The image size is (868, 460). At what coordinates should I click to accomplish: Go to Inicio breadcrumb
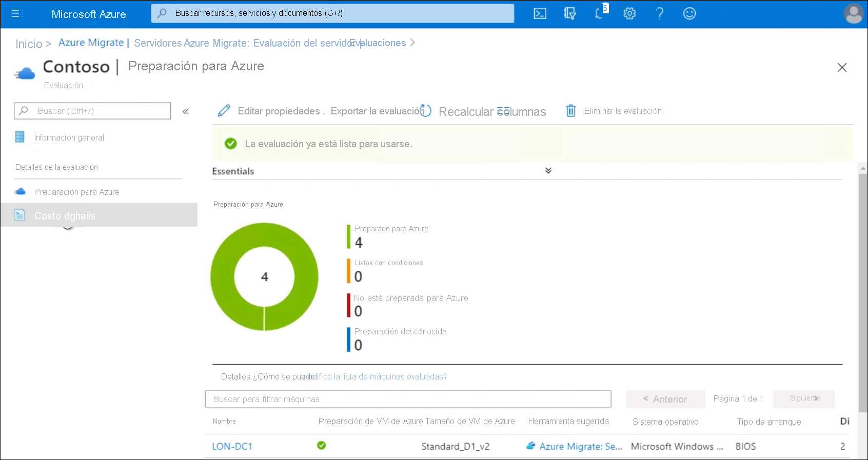click(29, 44)
